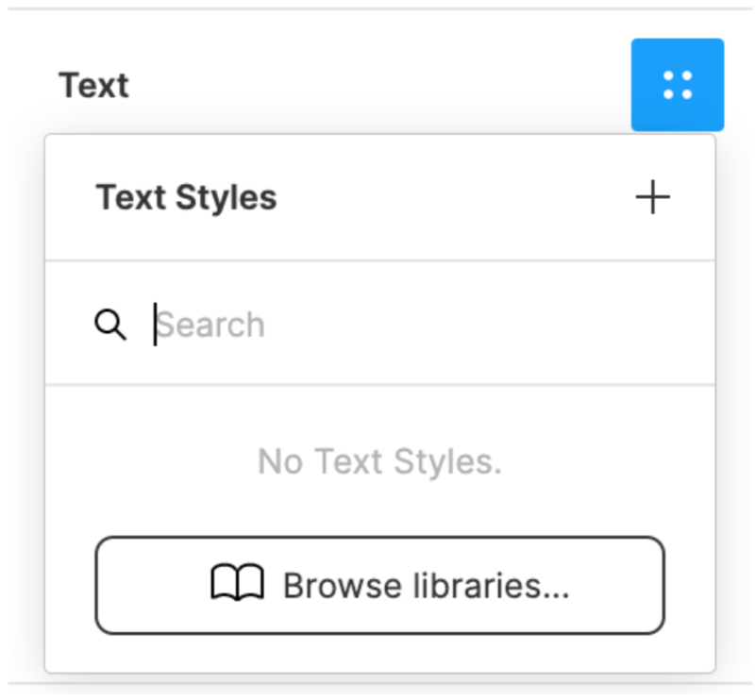Click the blue four-dot style button
The height and width of the screenshot is (700, 755).
point(677,85)
